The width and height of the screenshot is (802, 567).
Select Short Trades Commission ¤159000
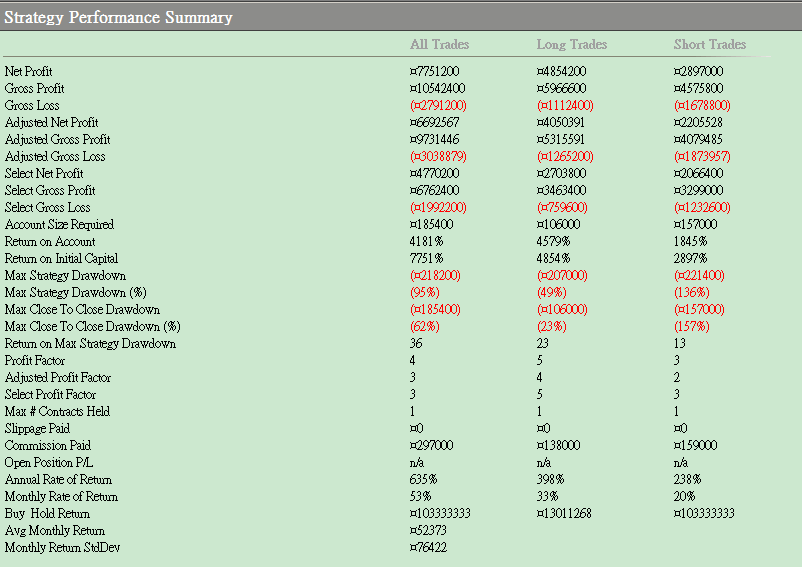click(x=695, y=445)
